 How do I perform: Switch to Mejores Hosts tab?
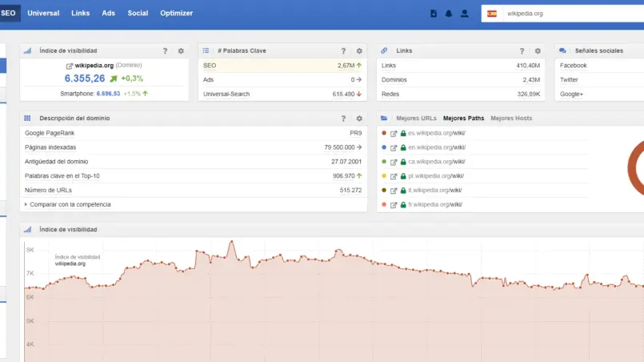(511, 118)
